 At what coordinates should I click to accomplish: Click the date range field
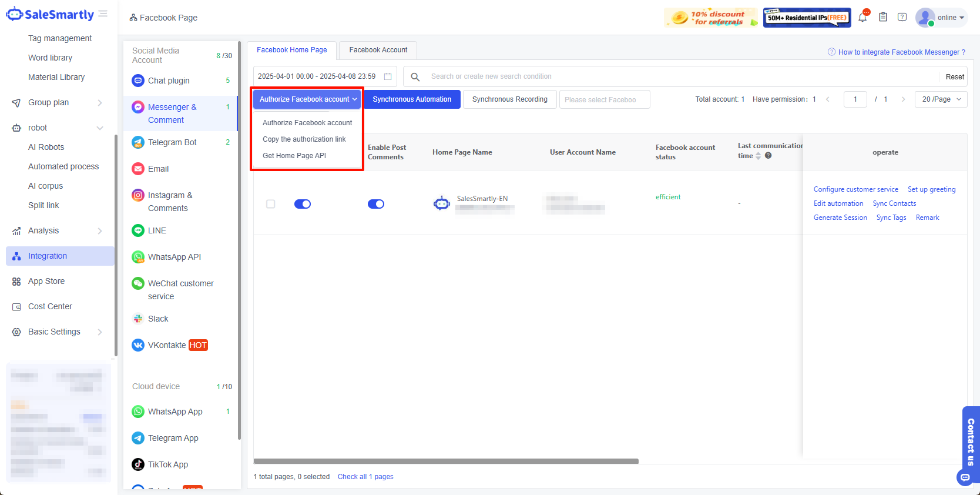tap(325, 76)
